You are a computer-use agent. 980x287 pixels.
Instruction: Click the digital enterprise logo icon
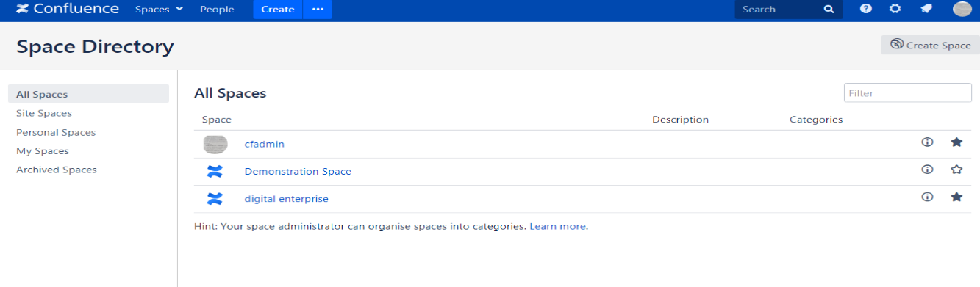coord(215,199)
